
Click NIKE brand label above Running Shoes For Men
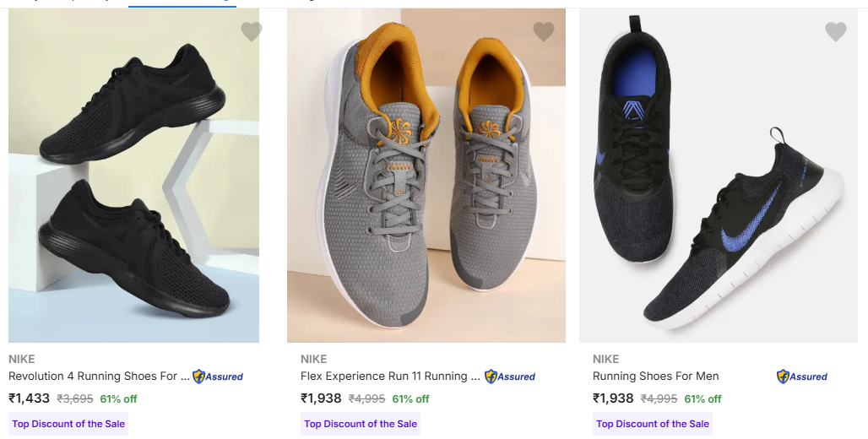[x=606, y=359]
